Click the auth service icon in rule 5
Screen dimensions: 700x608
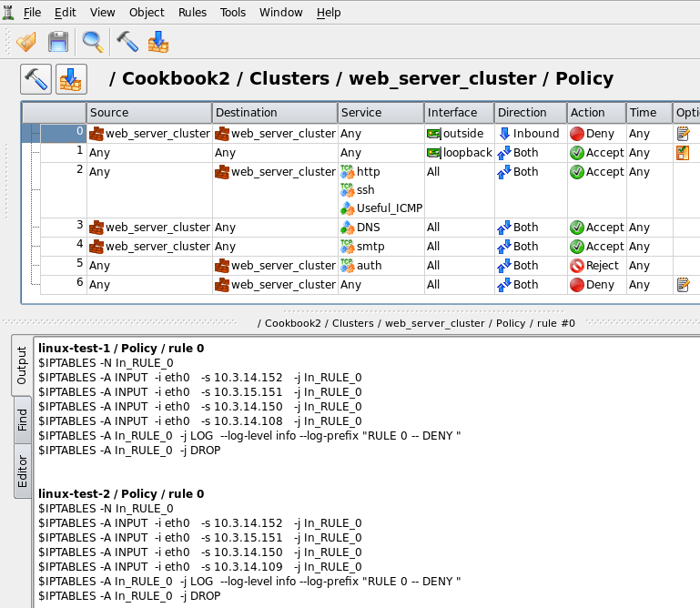(348, 265)
